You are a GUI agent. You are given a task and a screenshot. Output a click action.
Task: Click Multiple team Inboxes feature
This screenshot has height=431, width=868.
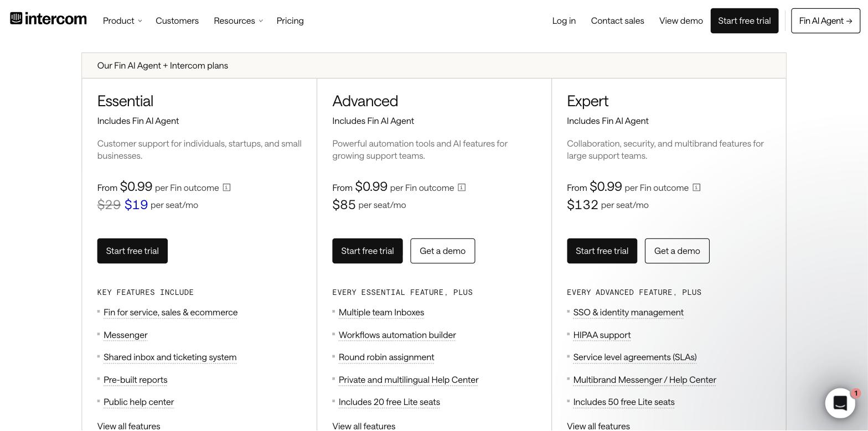381,313
